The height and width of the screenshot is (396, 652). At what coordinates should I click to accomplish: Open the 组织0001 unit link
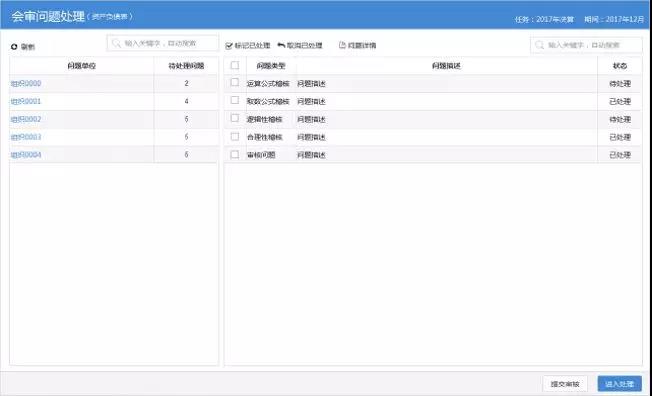coord(26,101)
